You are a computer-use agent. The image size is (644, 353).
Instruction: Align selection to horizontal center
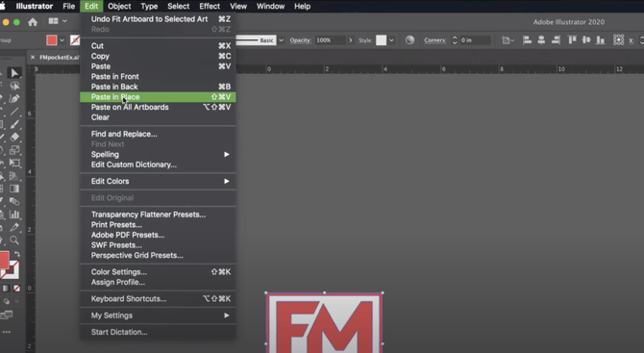click(541, 39)
